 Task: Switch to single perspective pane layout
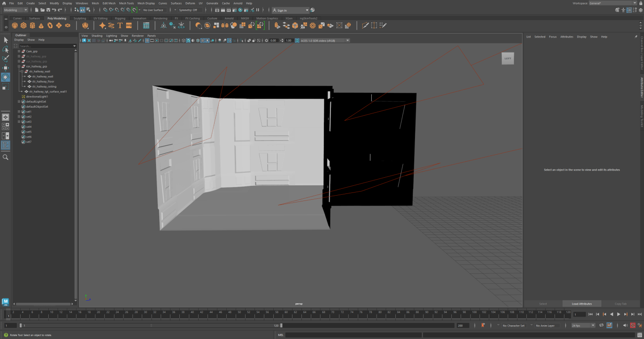tap(5, 117)
